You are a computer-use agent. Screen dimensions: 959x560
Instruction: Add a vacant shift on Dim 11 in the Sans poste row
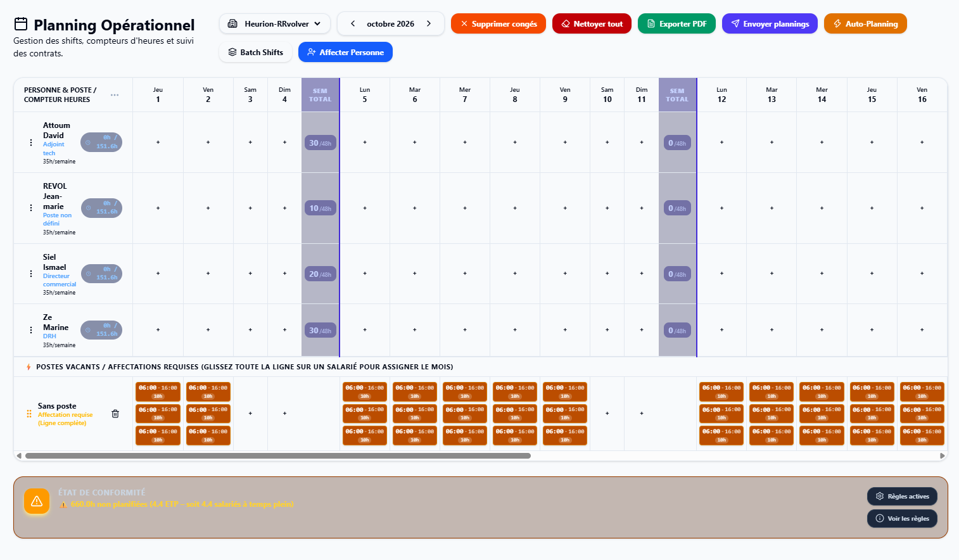point(642,414)
